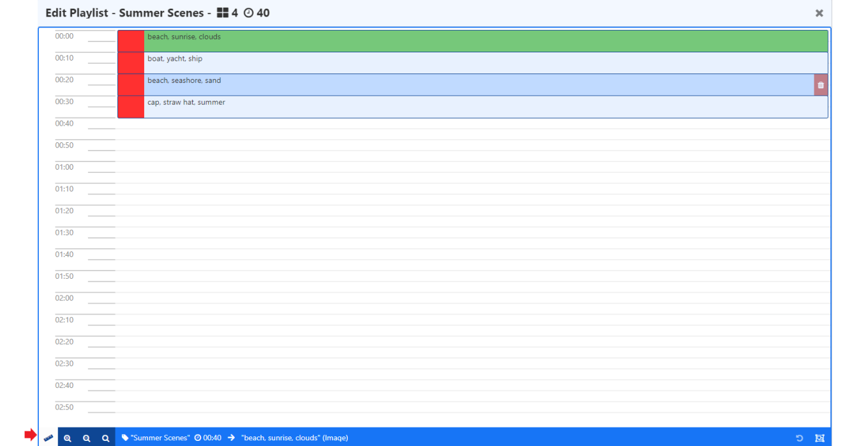Click the rightmost icon in the status bar
This screenshot has width=868, height=446.
(x=820, y=438)
